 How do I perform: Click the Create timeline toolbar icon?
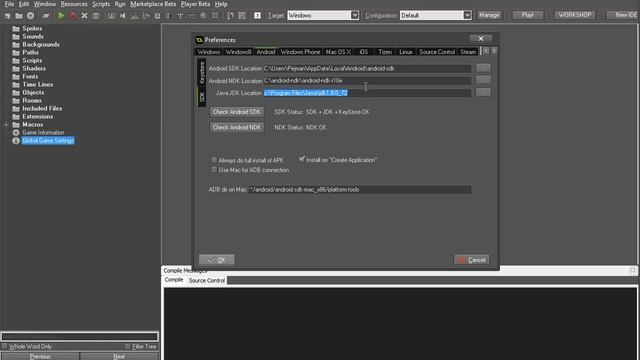(x=191, y=16)
